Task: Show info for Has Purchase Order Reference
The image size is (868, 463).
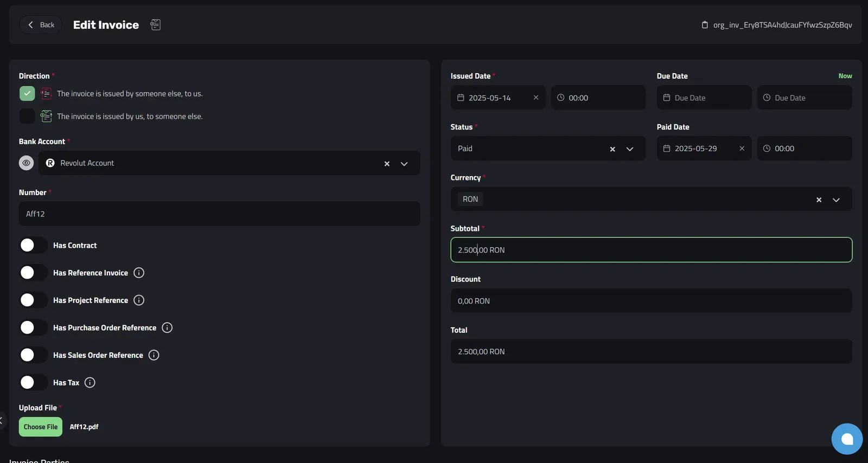Action: [x=167, y=327]
